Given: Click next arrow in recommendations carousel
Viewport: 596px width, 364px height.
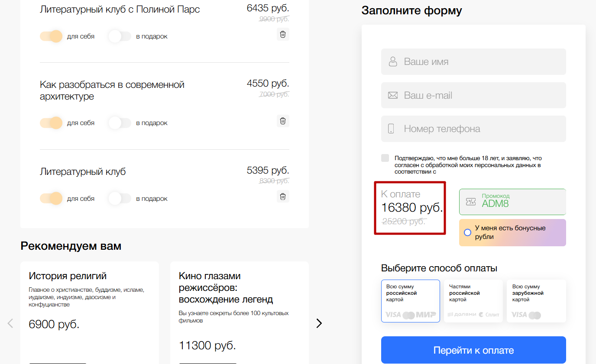Looking at the screenshot, I should coord(319,323).
